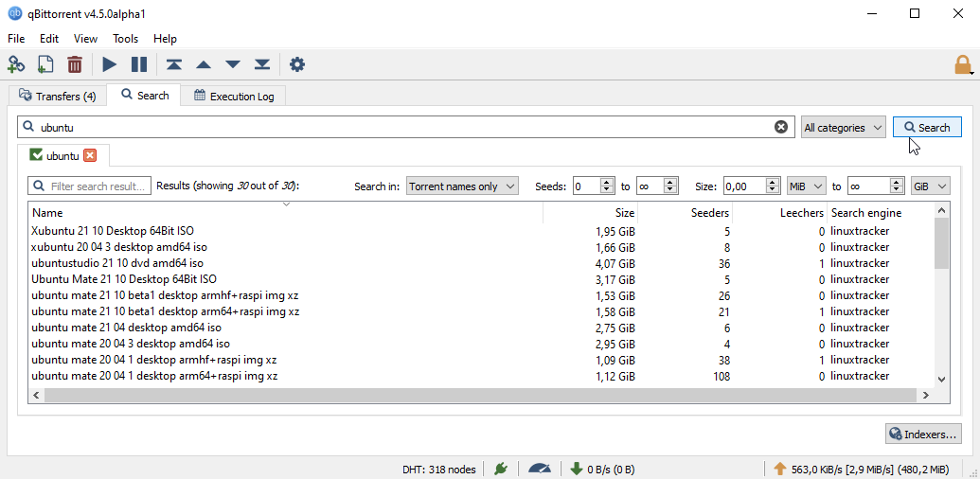Switch to the Transfers (4) tab
This screenshot has height=479, width=980.
(57, 96)
